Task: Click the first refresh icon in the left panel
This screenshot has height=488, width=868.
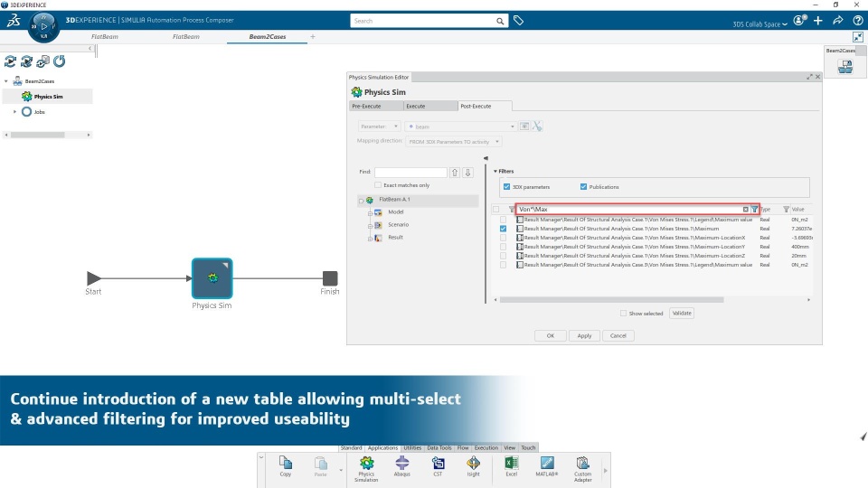Action: coord(10,61)
